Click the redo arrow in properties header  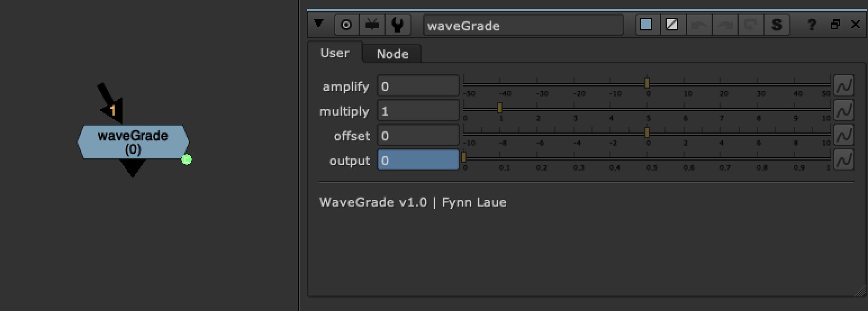tap(725, 25)
